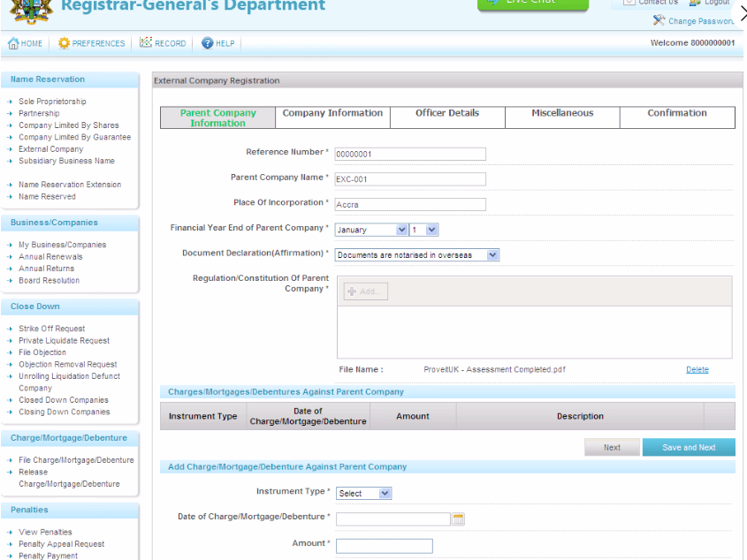747x560 pixels.
Task: Delete the uploaded ProveitUK pdf file
Action: [x=697, y=369]
